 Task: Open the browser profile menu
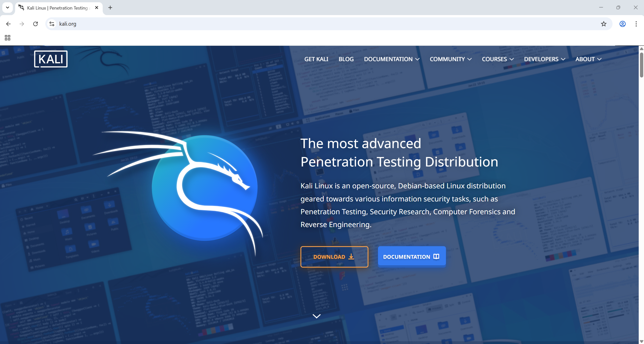coord(622,24)
